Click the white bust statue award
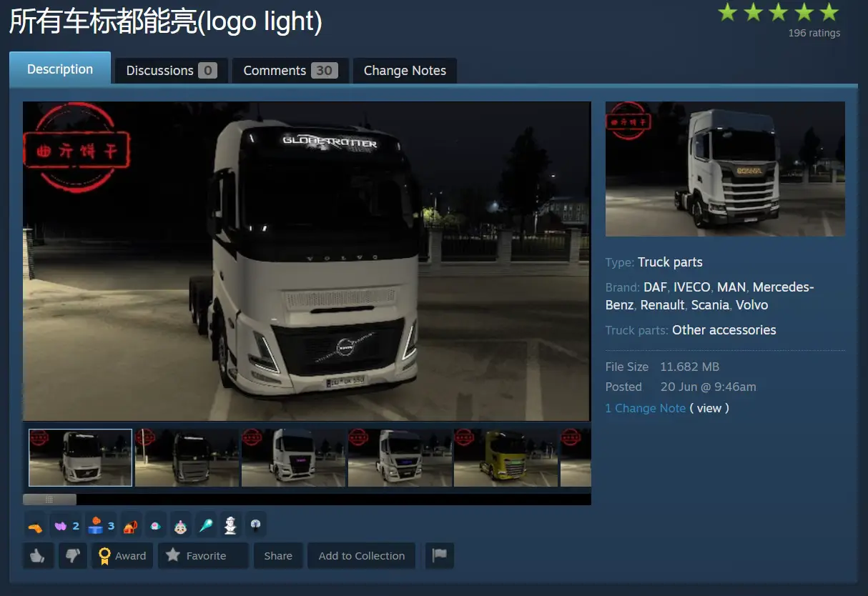 [x=230, y=526]
